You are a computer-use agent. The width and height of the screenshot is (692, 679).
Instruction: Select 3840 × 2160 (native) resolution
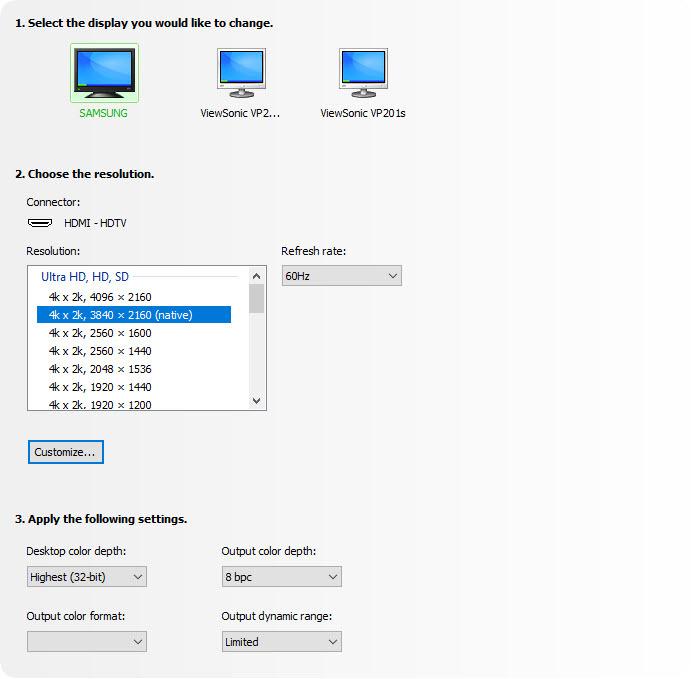pyautogui.click(x=120, y=315)
